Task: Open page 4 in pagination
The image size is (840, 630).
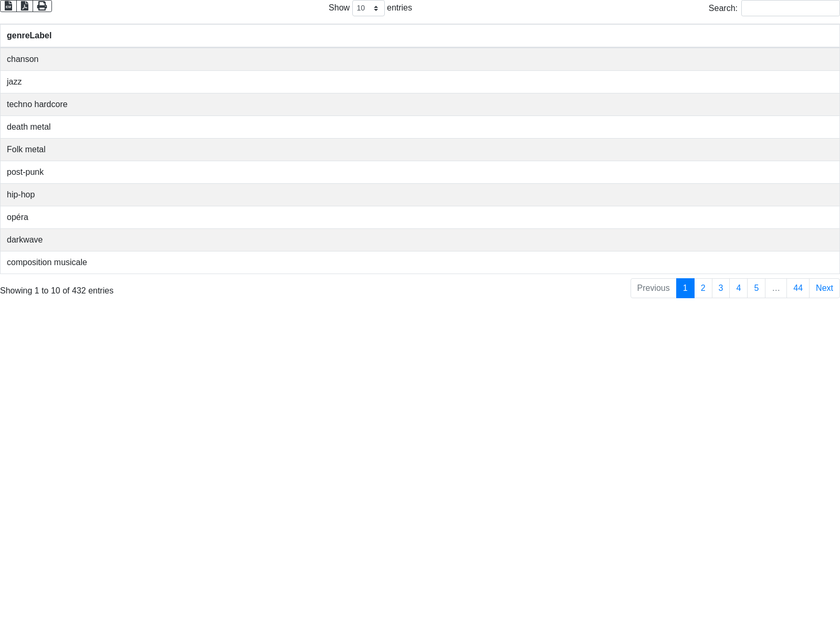Action: [738, 288]
